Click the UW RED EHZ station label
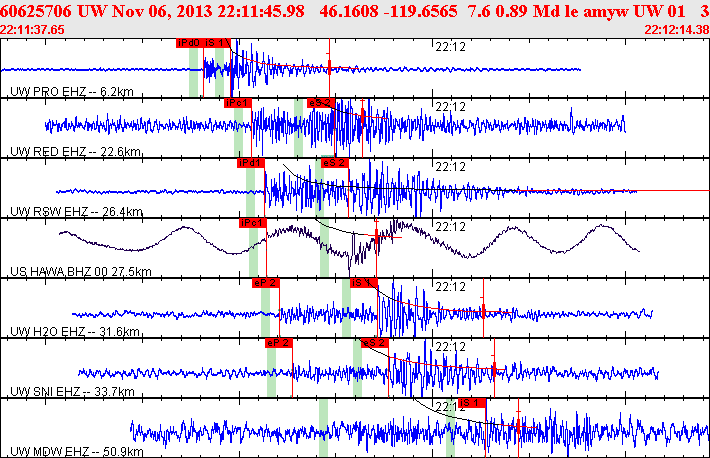 [x=75, y=151]
